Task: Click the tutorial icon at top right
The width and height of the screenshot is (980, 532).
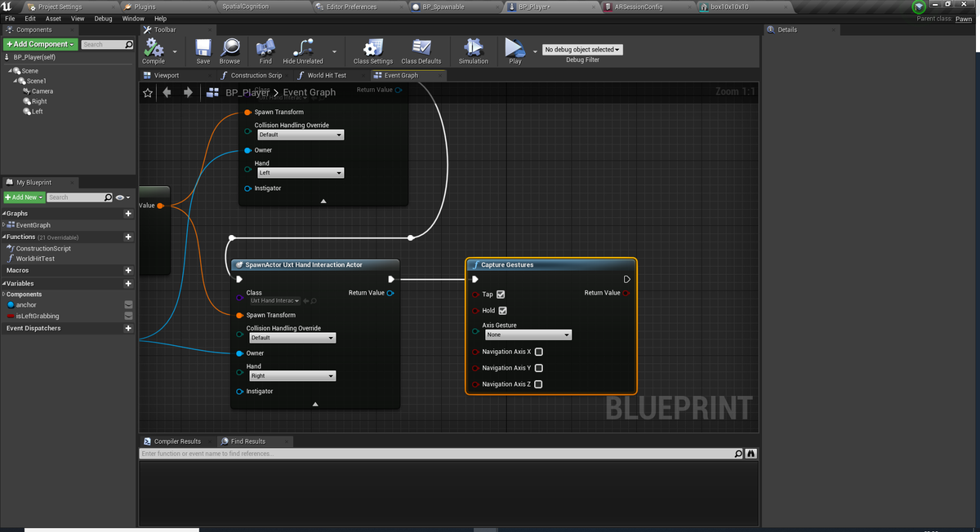Action: coord(920,7)
